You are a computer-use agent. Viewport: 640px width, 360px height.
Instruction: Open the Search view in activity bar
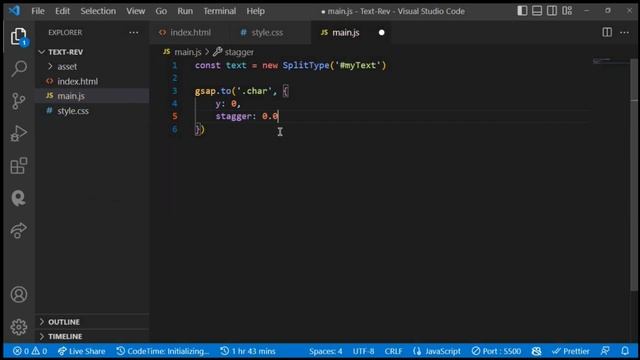(19, 69)
